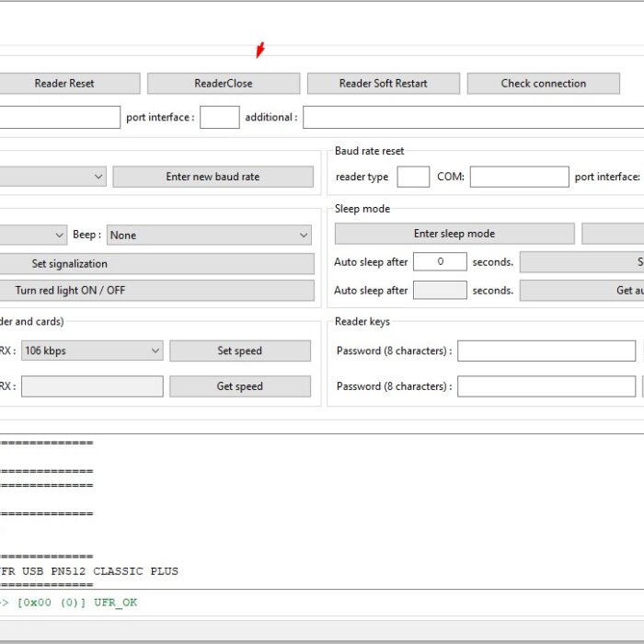Viewport: 644px width, 644px height.
Task: Click Set signalization button
Action: click(156, 264)
